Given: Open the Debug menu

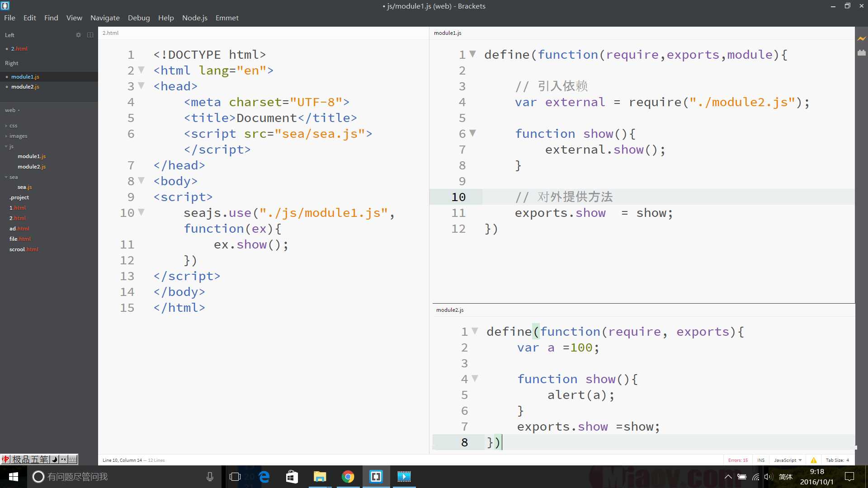Looking at the screenshot, I should (139, 18).
